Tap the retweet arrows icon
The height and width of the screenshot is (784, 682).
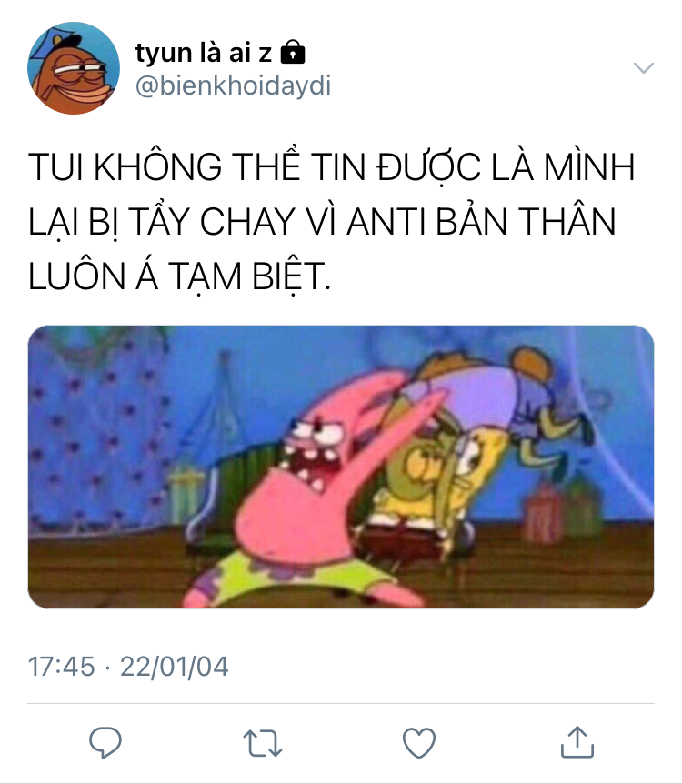click(263, 743)
